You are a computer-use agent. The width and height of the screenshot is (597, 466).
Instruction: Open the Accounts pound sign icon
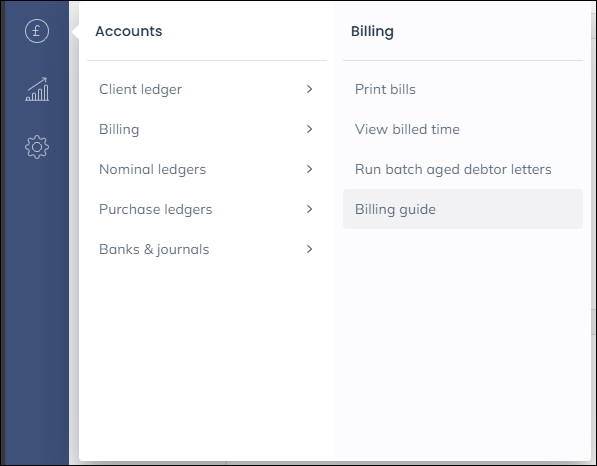click(x=37, y=31)
